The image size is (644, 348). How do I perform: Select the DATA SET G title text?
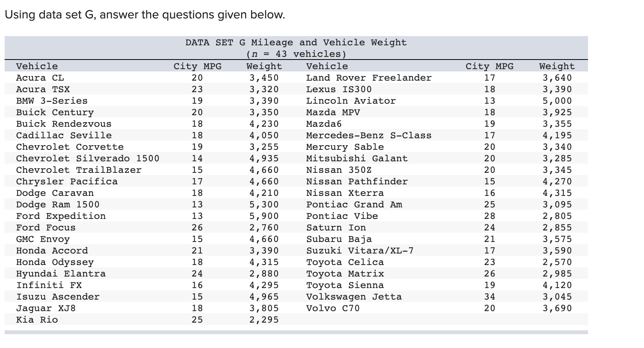[x=296, y=42]
